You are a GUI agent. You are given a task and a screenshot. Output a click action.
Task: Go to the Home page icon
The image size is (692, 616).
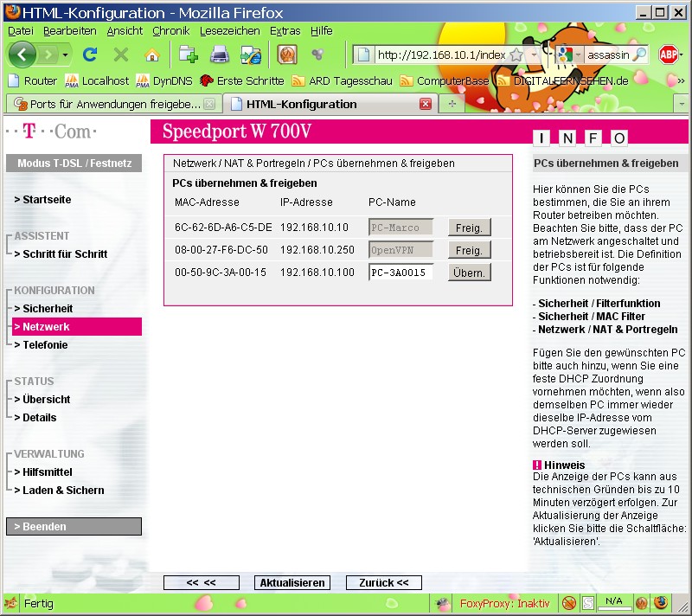point(152,55)
